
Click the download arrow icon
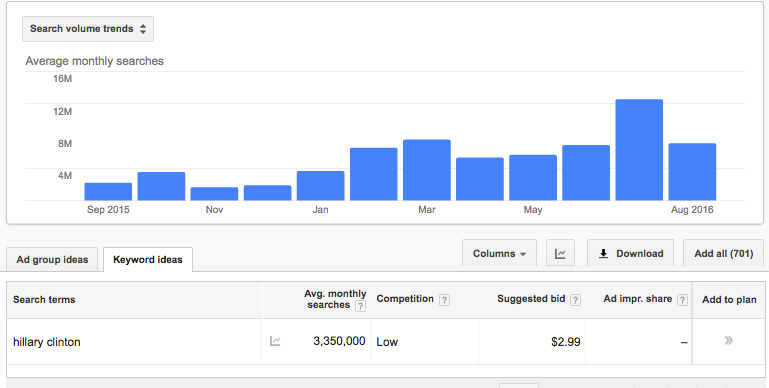click(x=604, y=254)
